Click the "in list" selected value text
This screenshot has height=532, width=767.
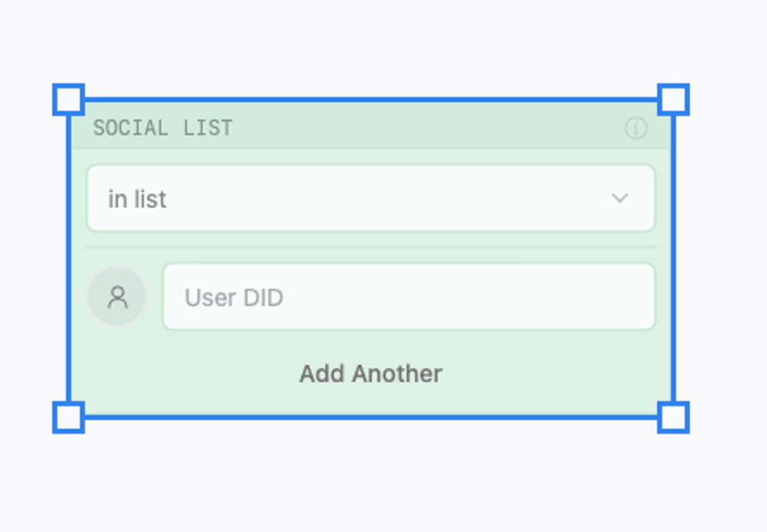(137, 199)
